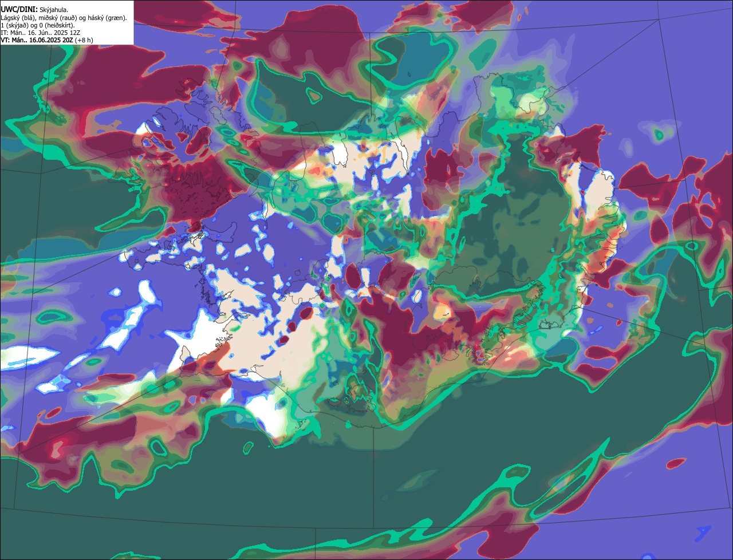733x560 pixels.
Task: Select the IT initial time "16. Jún.. 2025 12Z"
Action: pyautogui.click(x=54, y=33)
